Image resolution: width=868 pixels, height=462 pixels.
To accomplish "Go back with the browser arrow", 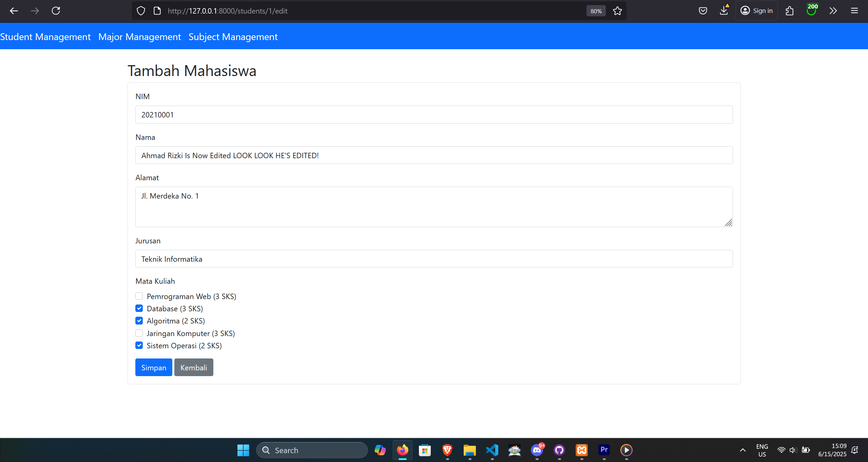I will (14, 11).
